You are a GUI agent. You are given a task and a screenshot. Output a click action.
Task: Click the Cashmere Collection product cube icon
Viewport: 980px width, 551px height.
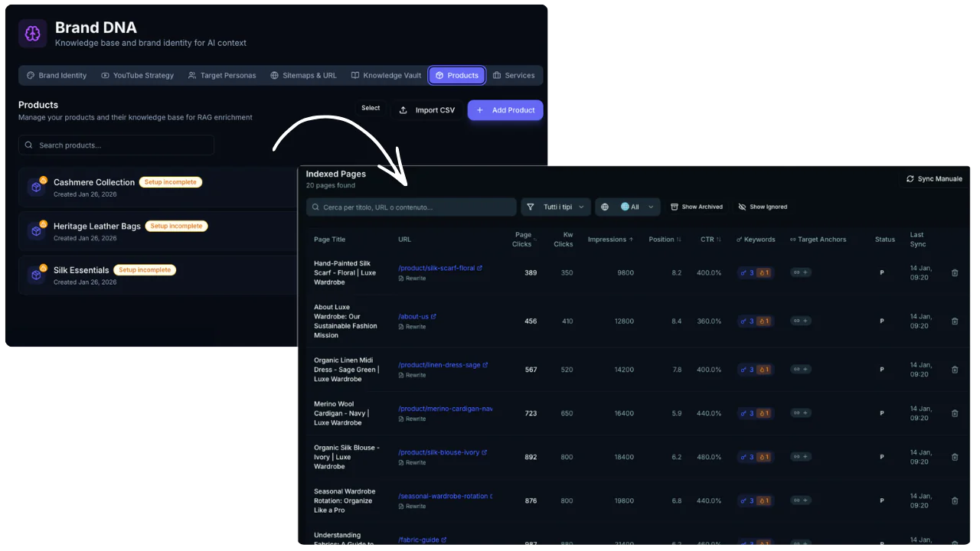pos(36,187)
